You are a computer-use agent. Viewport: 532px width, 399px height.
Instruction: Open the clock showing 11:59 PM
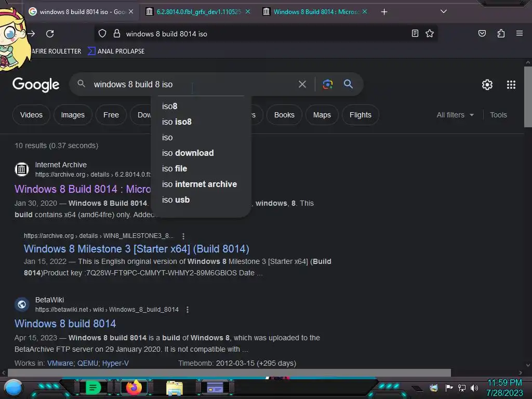(x=504, y=383)
